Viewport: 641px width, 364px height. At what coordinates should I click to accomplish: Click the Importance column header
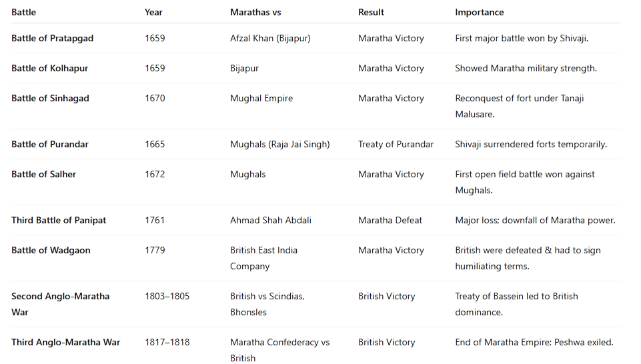(x=480, y=12)
